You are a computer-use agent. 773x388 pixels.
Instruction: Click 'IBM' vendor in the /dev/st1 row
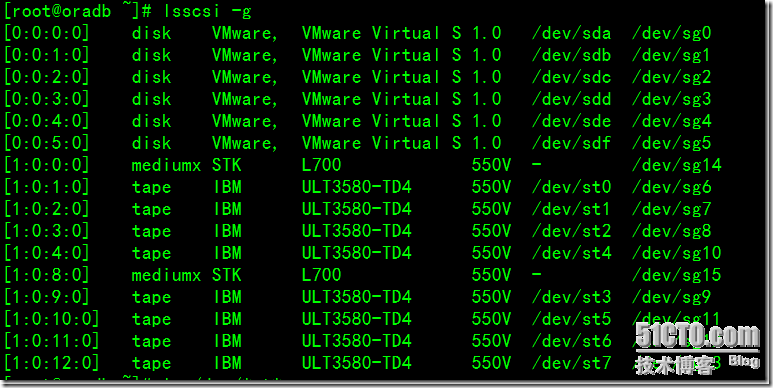(227, 209)
